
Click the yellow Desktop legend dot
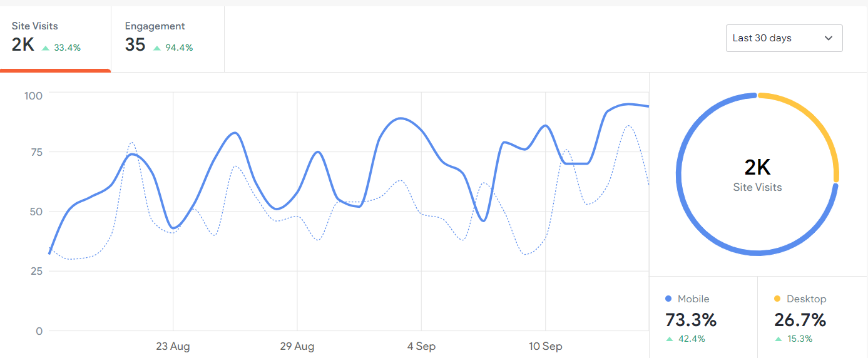point(777,299)
